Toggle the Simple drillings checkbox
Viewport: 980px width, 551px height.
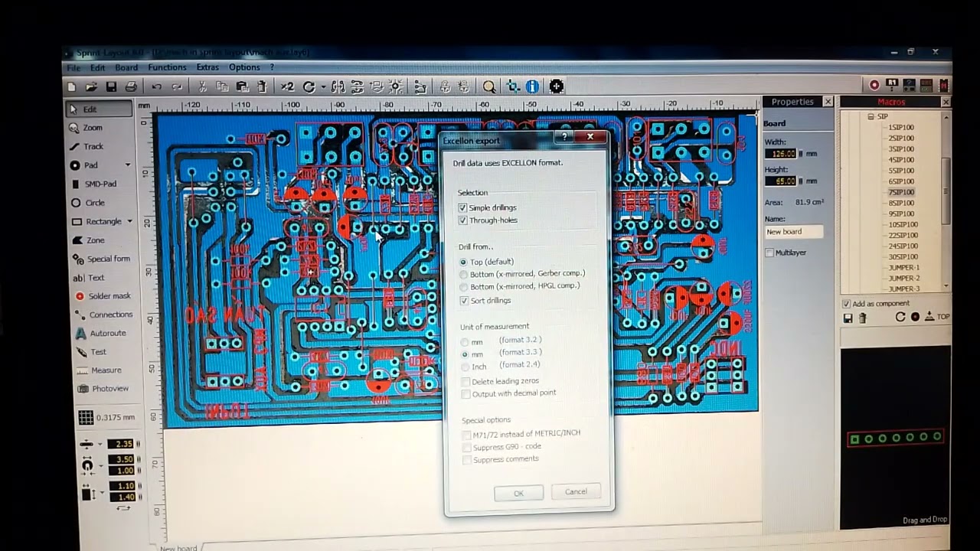pos(462,208)
